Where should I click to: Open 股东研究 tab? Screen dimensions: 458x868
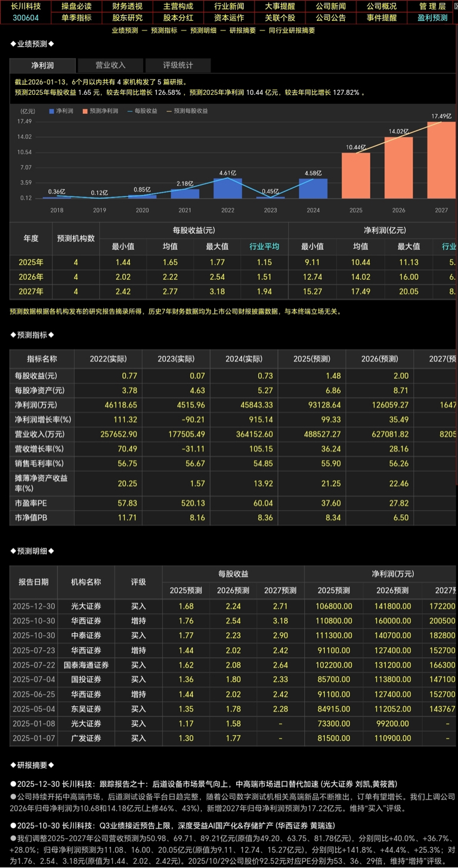coord(127,18)
